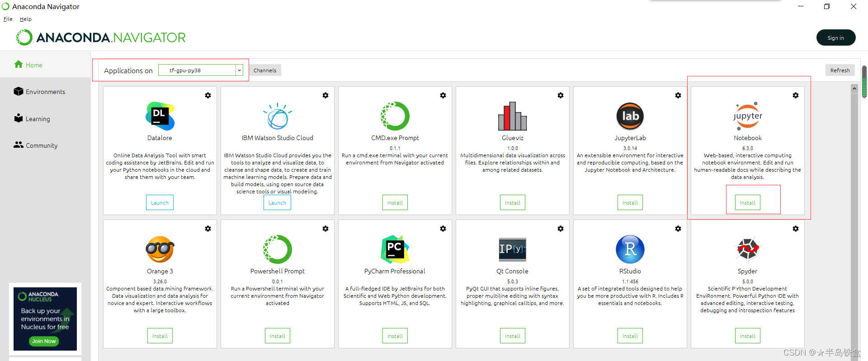Click the Qt Console IPython icon

coord(513,249)
